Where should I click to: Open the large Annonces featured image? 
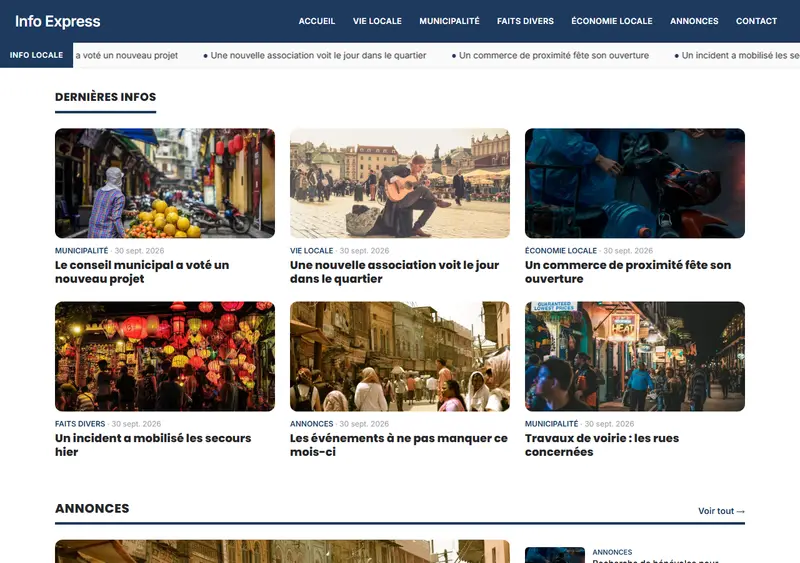[x=282, y=551]
